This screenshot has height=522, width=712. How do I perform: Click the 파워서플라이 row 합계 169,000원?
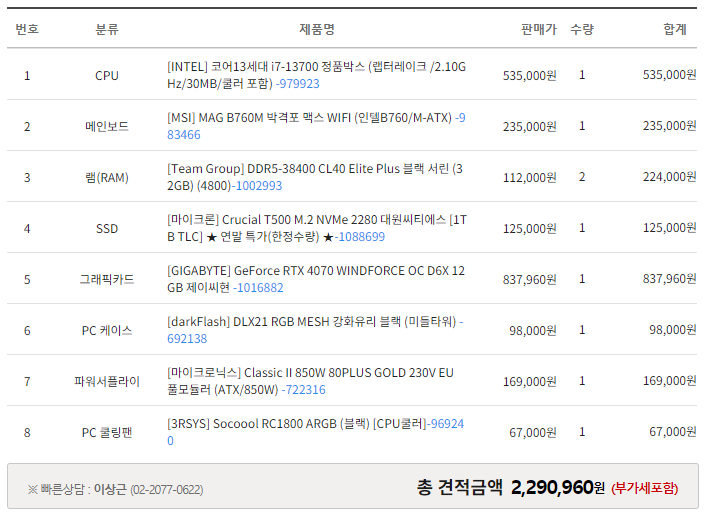coord(669,380)
